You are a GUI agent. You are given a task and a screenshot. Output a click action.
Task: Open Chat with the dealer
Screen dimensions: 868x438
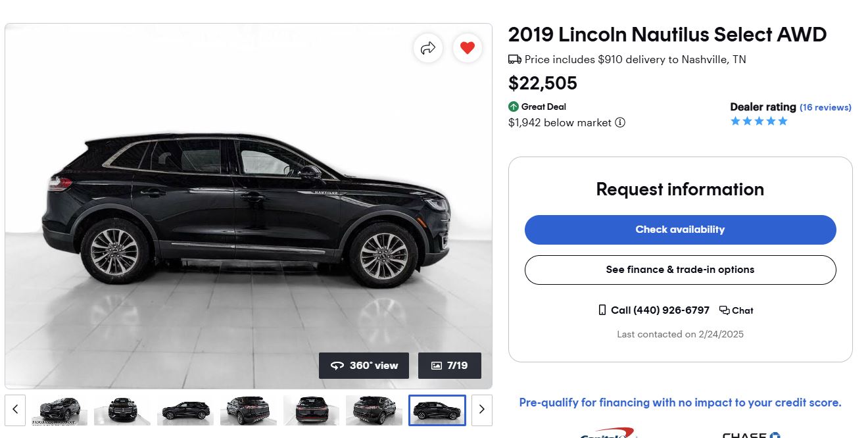click(736, 310)
